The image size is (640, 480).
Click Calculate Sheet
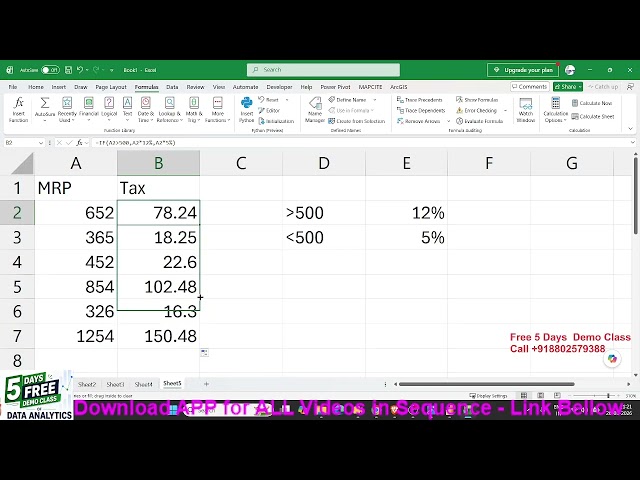coord(593,116)
